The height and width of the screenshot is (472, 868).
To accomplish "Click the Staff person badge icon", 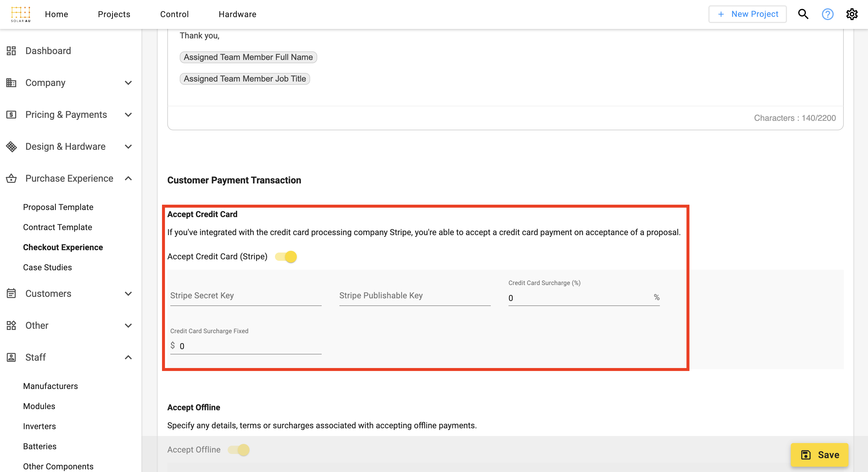I will tap(11, 357).
